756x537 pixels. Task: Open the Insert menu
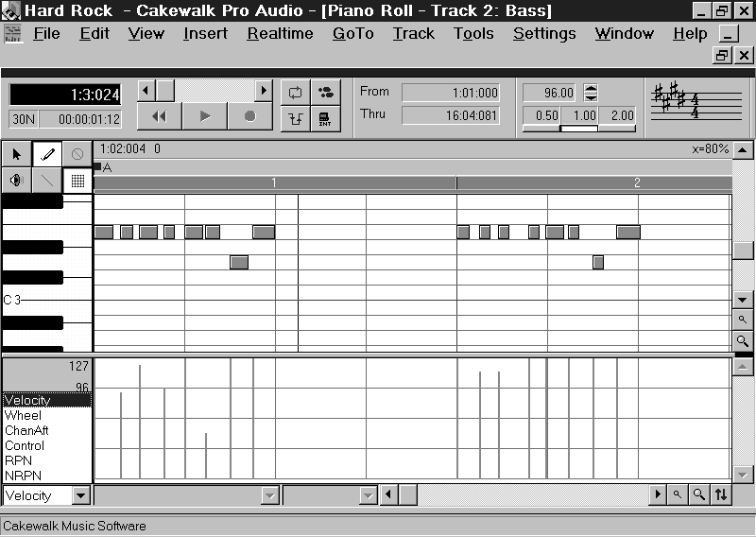(x=205, y=34)
